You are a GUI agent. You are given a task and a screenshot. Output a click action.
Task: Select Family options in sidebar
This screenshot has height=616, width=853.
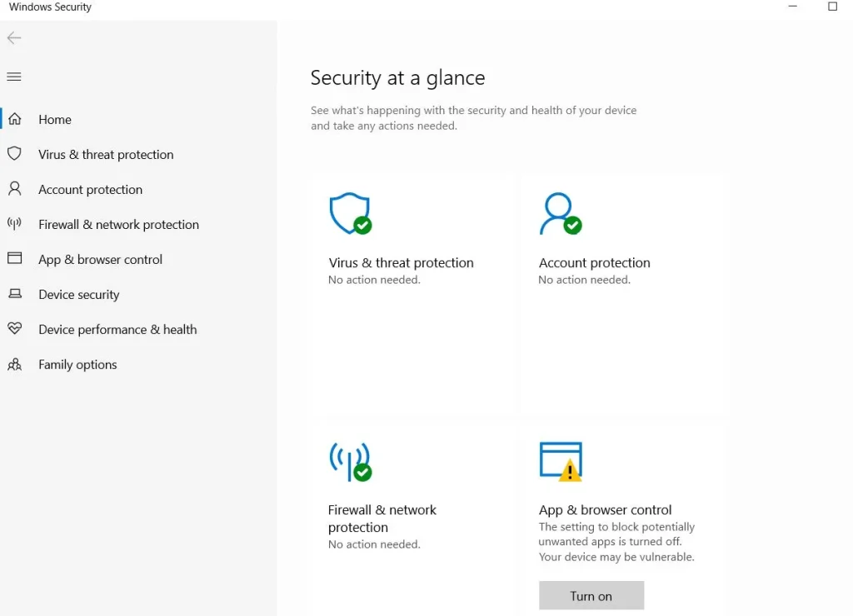[138, 365]
